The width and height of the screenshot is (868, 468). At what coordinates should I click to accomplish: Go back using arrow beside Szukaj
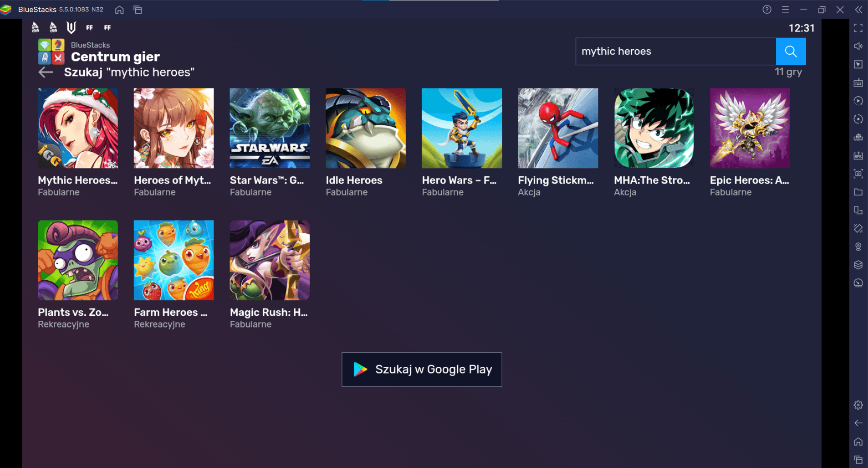46,72
